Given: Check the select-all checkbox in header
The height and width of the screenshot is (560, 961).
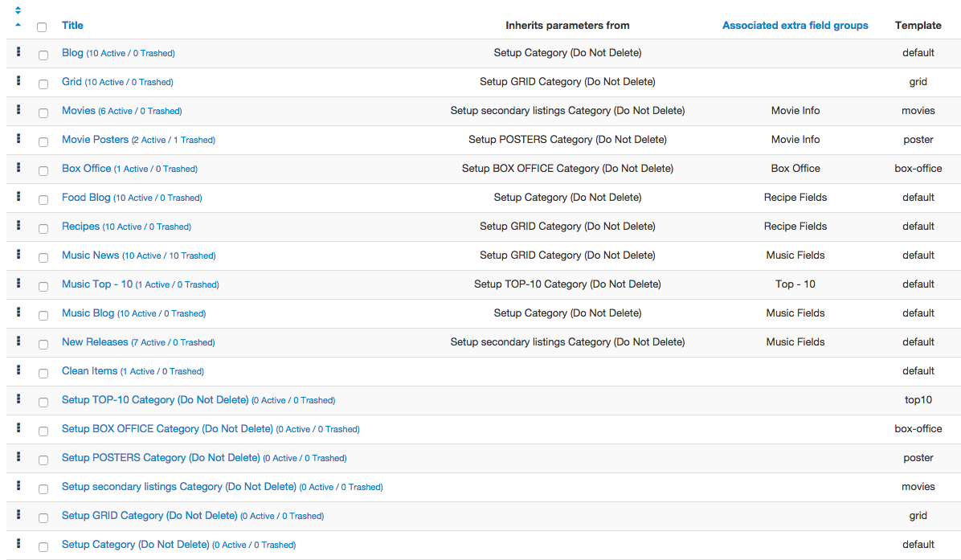Looking at the screenshot, I should 42,27.
